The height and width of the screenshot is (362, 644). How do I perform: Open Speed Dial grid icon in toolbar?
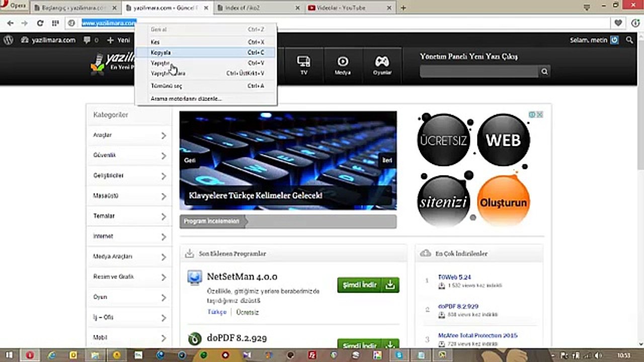pyautogui.click(x=55, y=23)
